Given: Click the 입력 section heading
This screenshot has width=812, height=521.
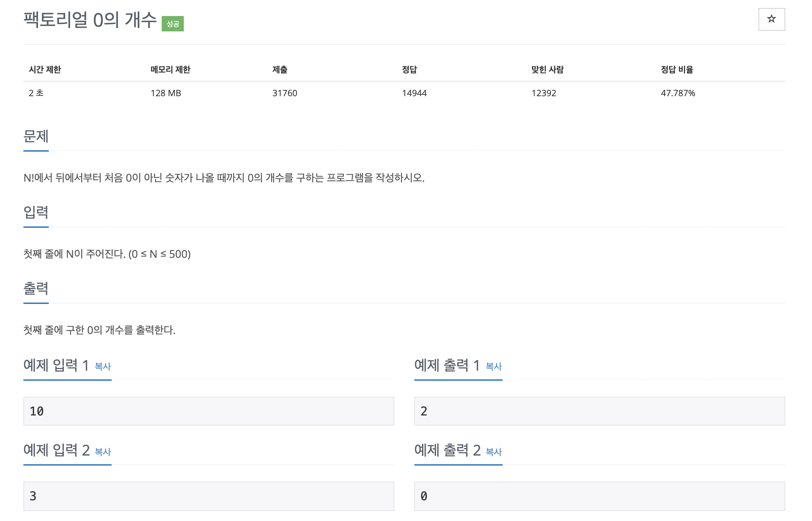Looking at the screenshot, I should click(36, 212).
